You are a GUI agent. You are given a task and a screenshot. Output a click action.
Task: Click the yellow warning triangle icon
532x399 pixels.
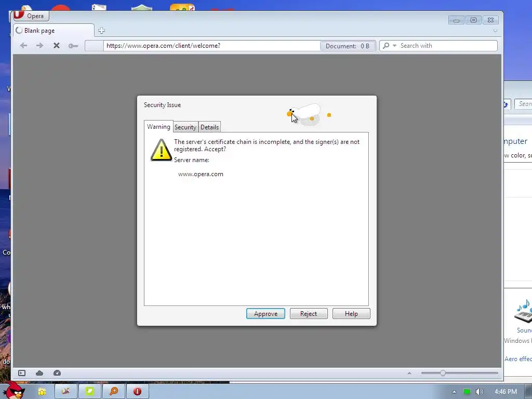coord(161,150)
